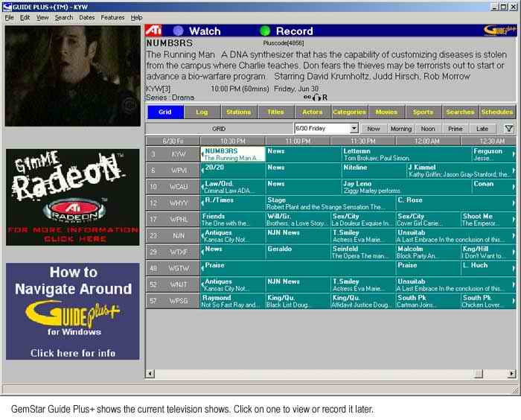The width and height of the screenshot is (521, 420).
Task: Click the Morning time button
Action: [401, 129]
